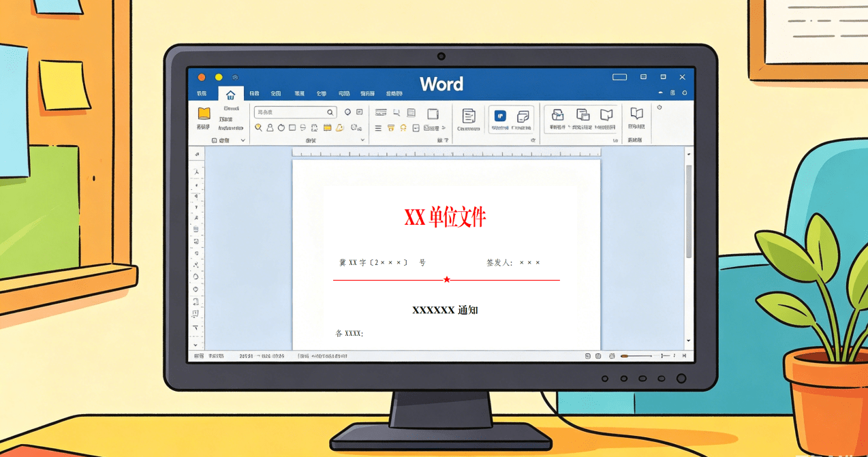Click the open box icon in the ribbon
The width and height of the screenshot is (868, 457).
(x=557, y=114)
